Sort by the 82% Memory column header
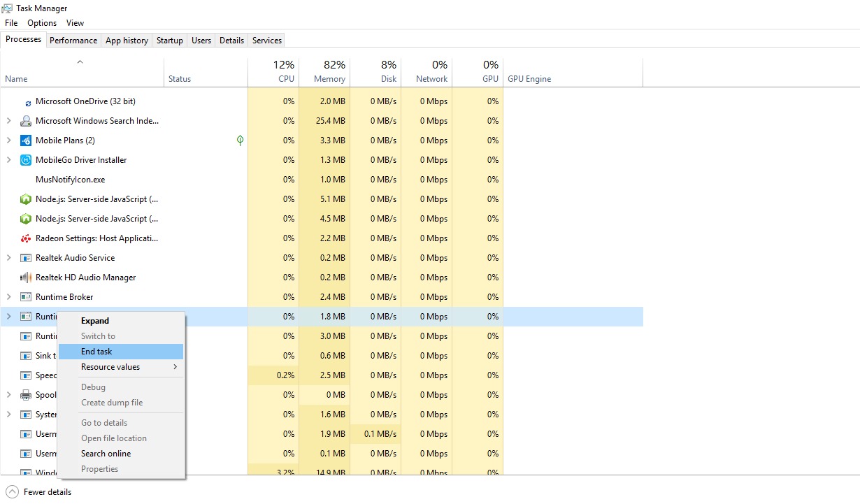 point(324,73)
